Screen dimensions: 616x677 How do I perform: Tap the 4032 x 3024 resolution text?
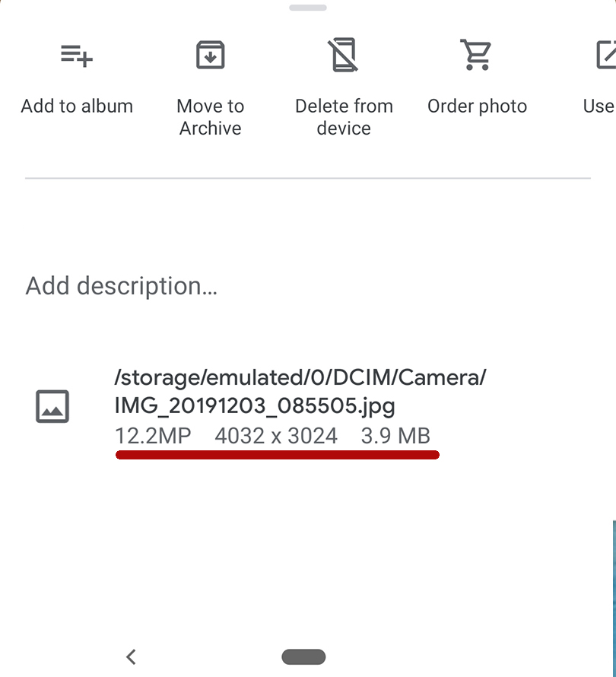coord(276,436)
